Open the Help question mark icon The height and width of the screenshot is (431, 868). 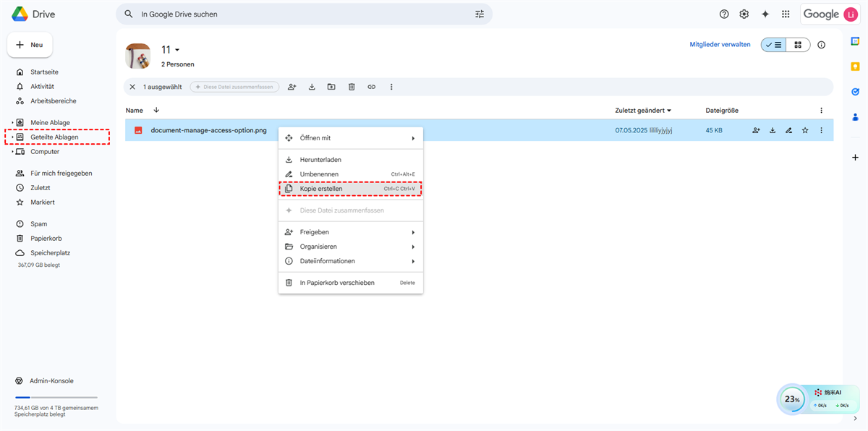click(724, 14)
